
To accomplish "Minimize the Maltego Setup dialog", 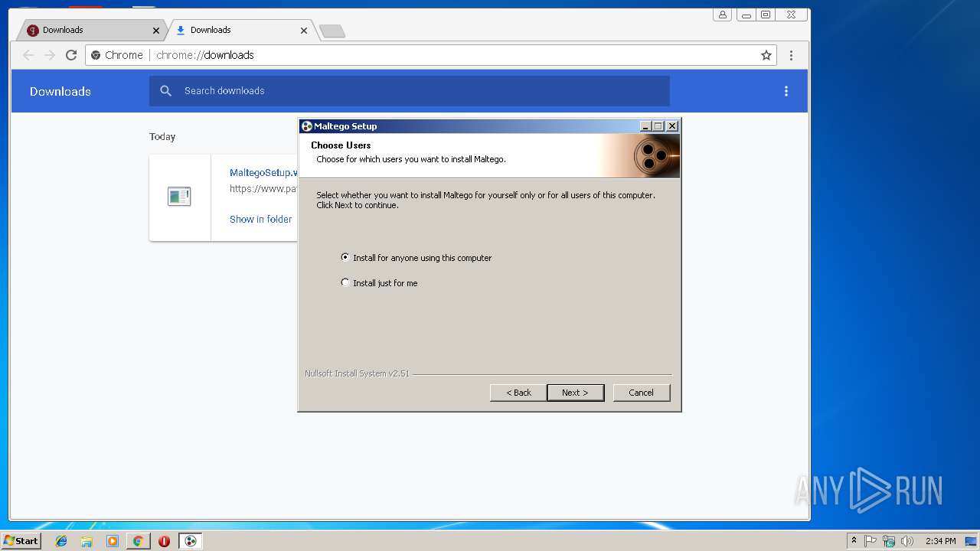I will click(645, 126).
